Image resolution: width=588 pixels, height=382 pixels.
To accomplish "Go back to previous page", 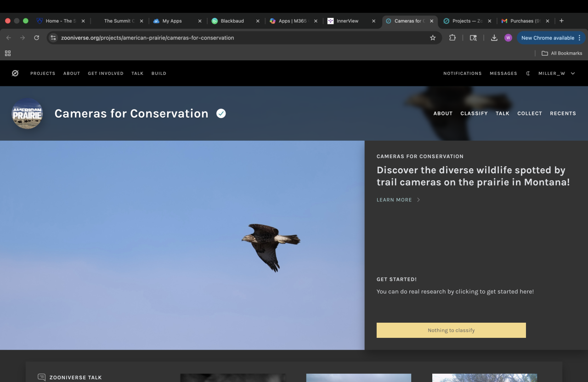I will point(8,38).
